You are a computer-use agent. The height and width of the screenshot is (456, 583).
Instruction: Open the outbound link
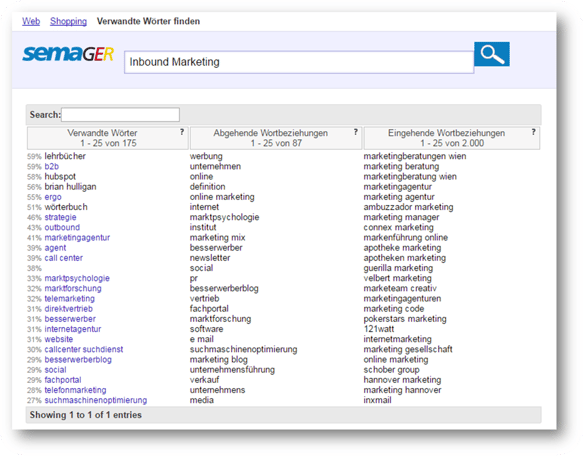pyautogui.click(x=62, y=227)
